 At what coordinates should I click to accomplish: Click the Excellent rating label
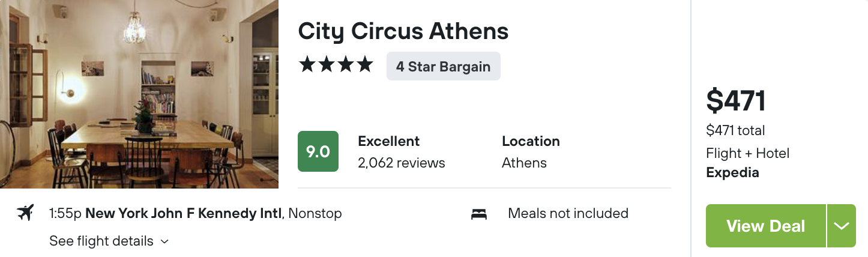point(389,141)
